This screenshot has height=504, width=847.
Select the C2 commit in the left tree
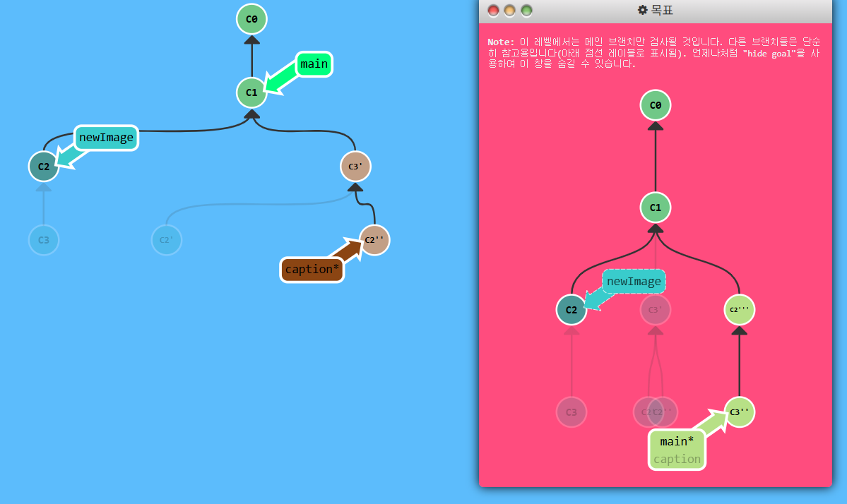click(44, 167)
